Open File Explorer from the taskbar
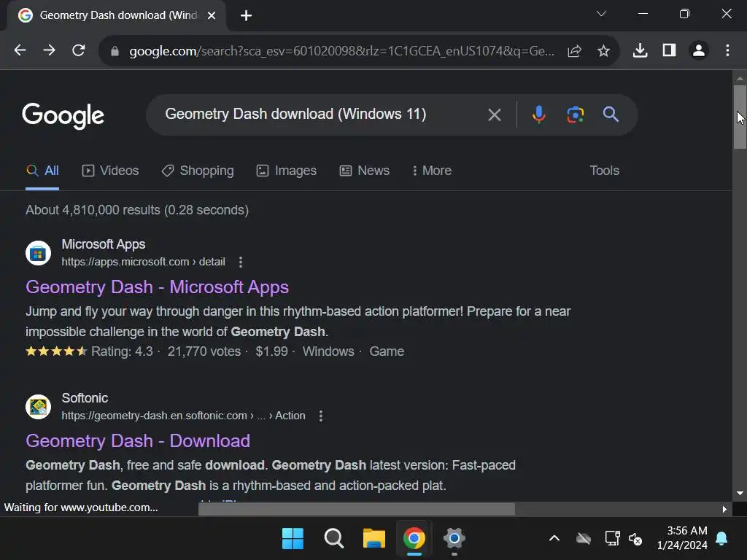Screen dimensions: 747x560 tap(374, 539)
